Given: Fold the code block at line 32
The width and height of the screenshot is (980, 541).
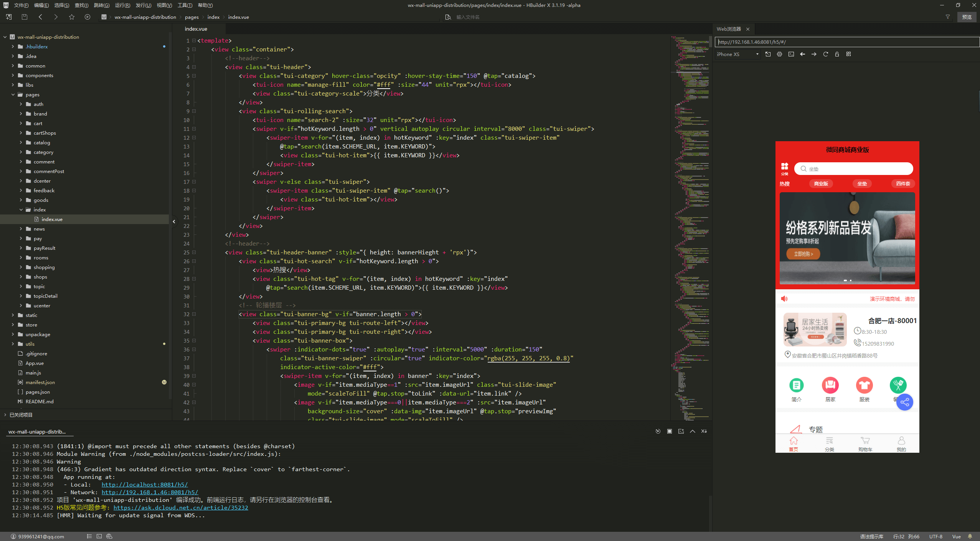Looking at the screenshot, I should 194,314.
